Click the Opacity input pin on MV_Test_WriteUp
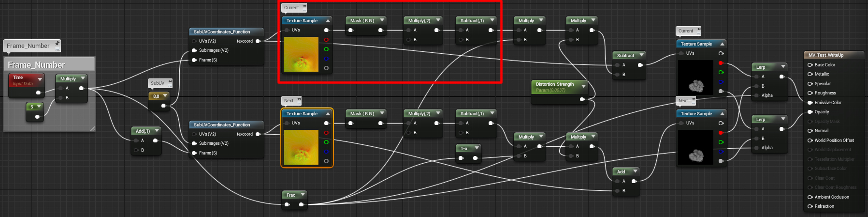868x217 pixels. 810,112
